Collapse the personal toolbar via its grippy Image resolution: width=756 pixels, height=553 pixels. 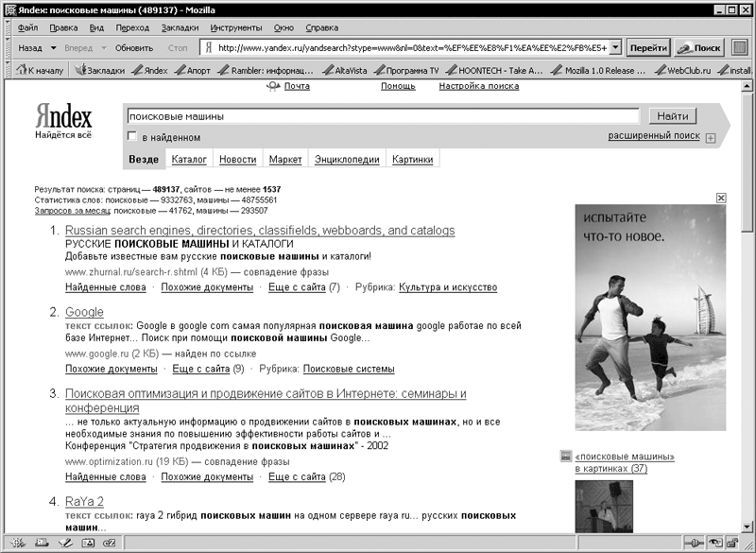pyautogui.click(x=9, y=70)
